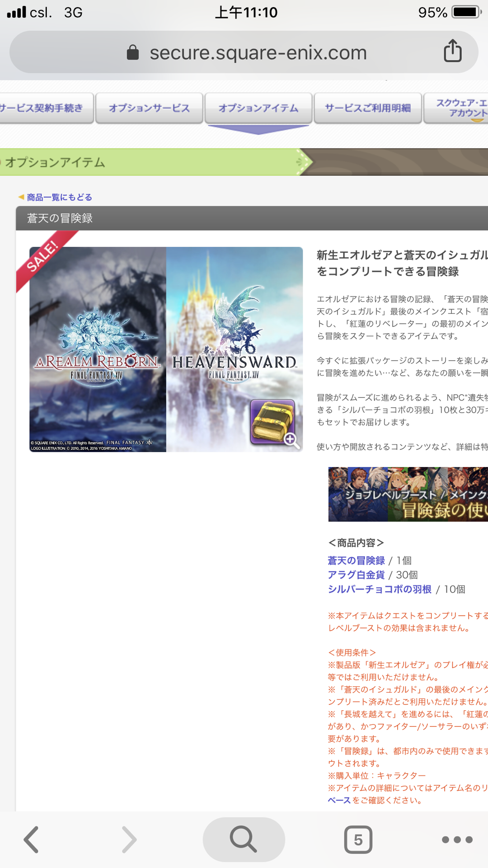Viewport: 488px width, 868px height.
Task: Open the 蒼天の冒険録 item link
Action: tap(356, 561)
